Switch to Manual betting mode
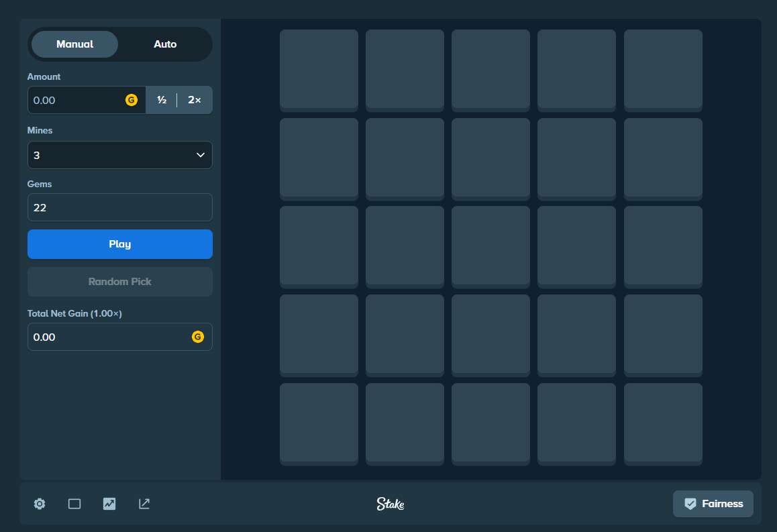 75,44
